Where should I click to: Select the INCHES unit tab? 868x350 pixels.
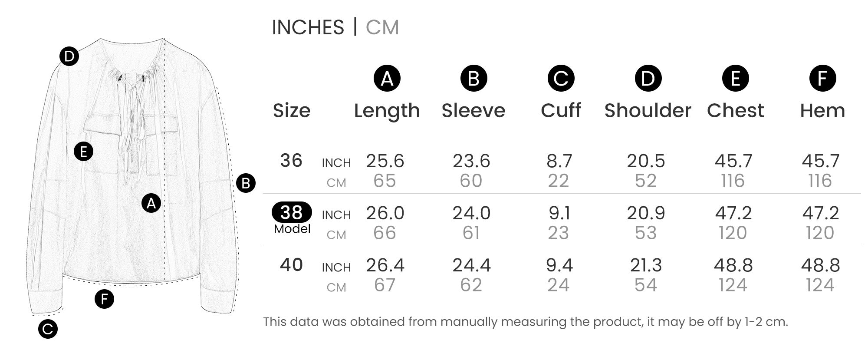tap(308, 27)
